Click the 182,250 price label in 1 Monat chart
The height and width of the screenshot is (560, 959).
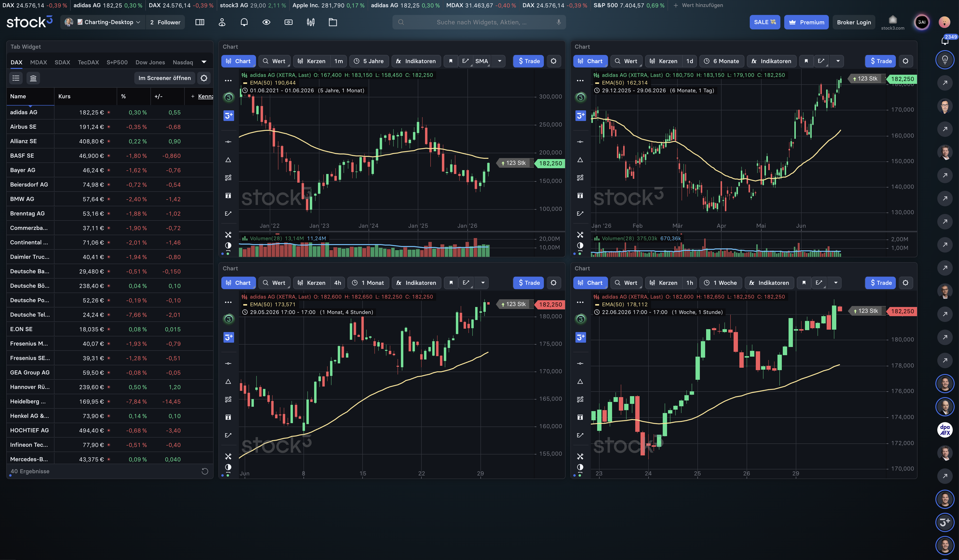tap(550, 304)
